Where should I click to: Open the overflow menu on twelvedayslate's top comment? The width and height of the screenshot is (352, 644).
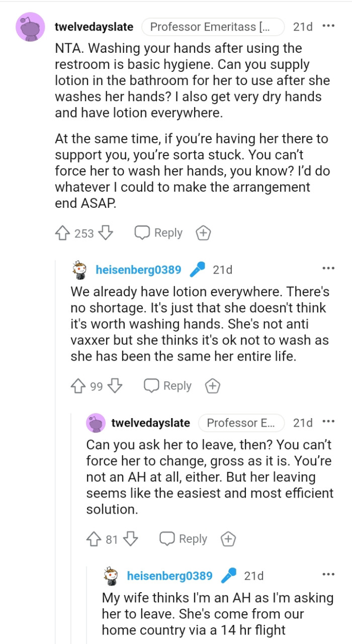click(x=329, y=25)
